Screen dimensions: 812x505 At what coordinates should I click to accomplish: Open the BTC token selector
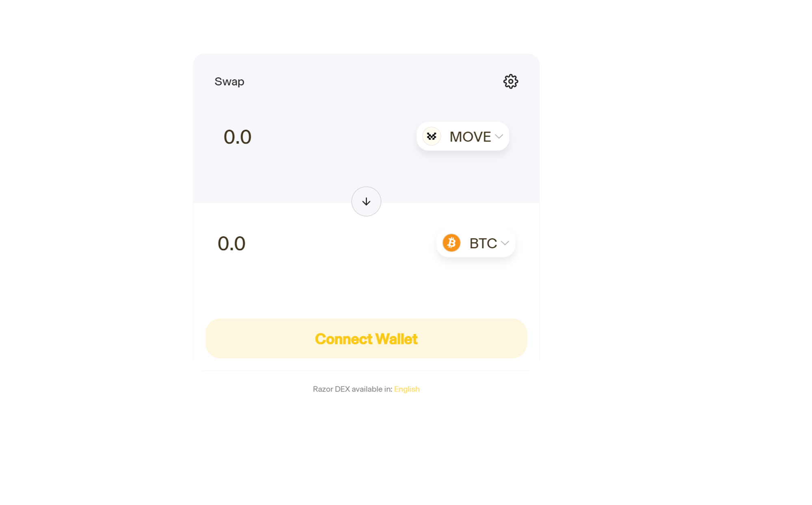[x=476, y=243]
